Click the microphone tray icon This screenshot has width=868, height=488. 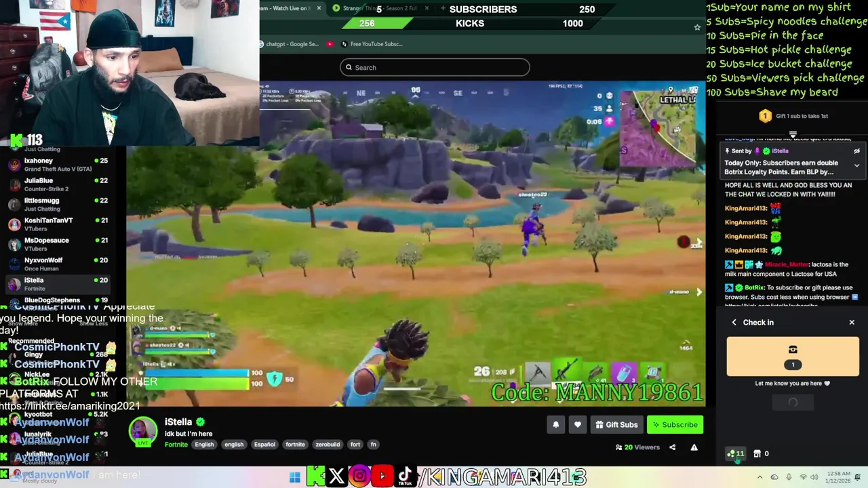coord(788,477)
